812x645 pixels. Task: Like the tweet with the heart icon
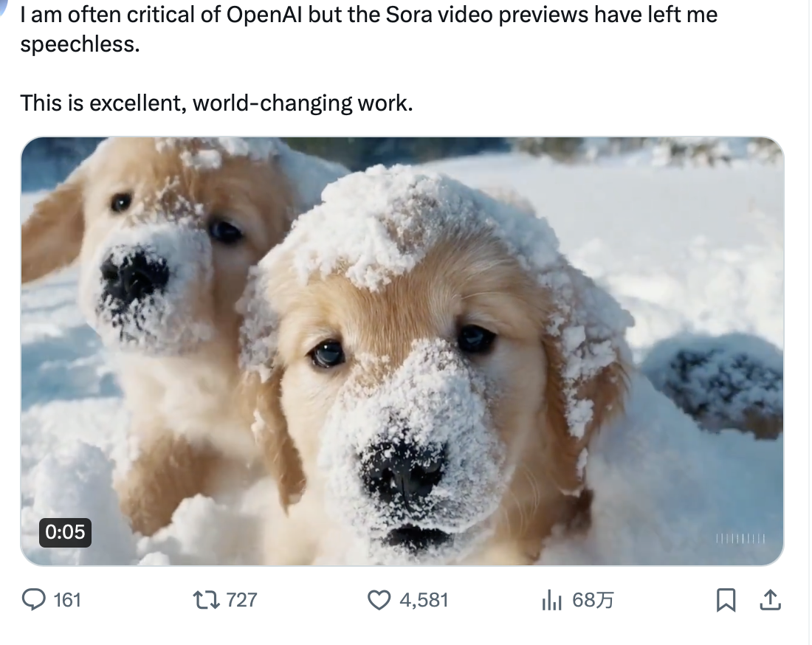coord(379,600)
